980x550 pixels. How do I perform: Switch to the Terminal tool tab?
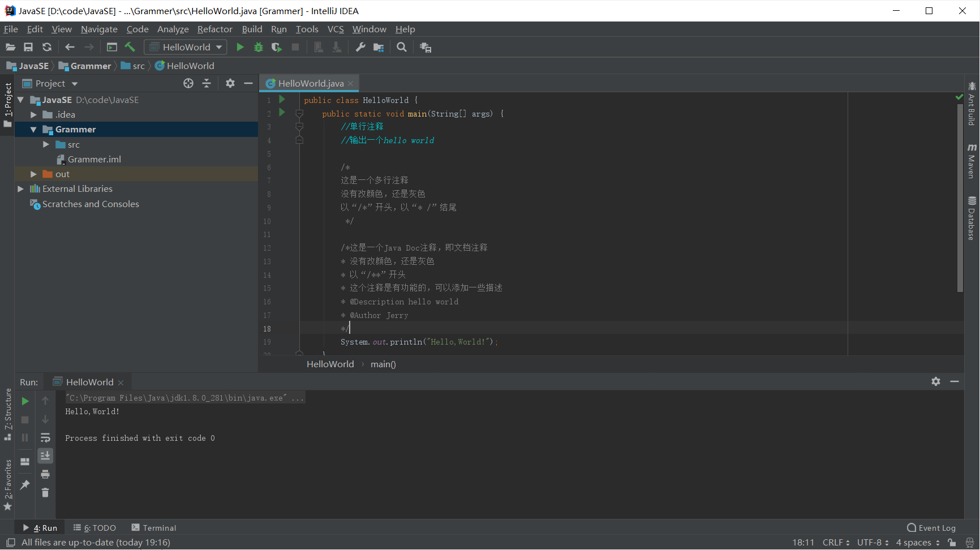pos(154,527)
